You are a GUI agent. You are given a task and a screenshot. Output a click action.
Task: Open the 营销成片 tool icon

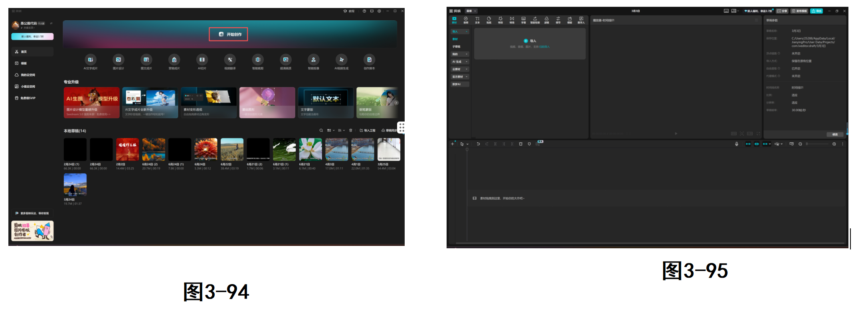[174, 60]
